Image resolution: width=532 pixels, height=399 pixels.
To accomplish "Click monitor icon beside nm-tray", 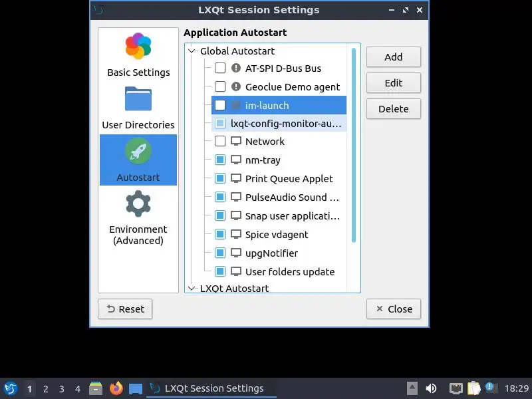I will click(x=236, y=160).
